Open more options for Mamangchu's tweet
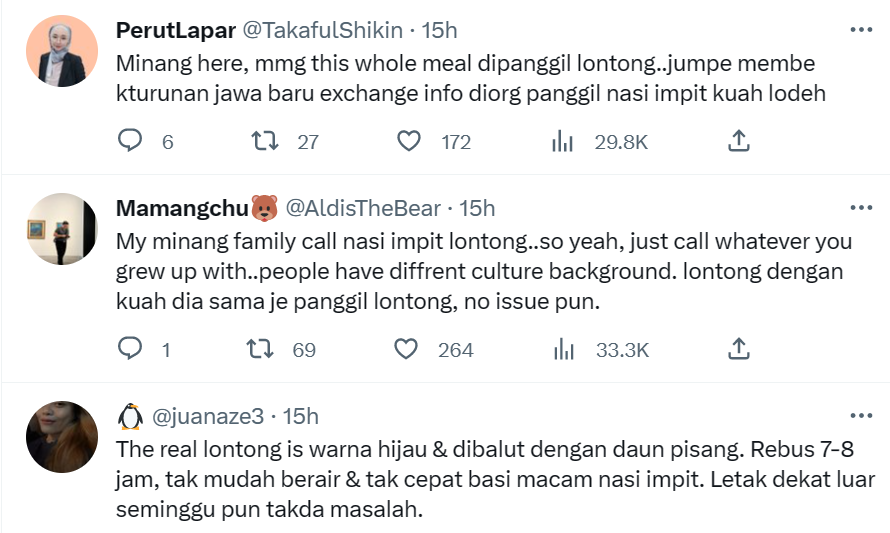 coord(860,208)
